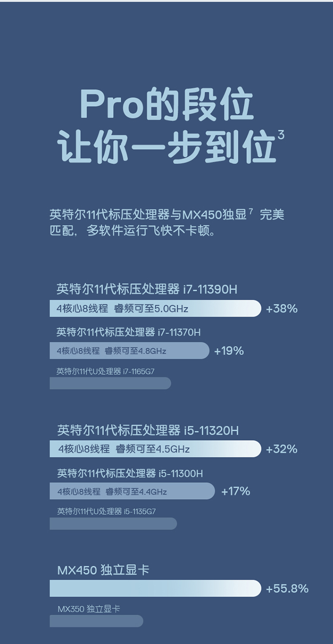
Task: Click the '+55.8%' graphics figure
Action: tap(287, 589)
